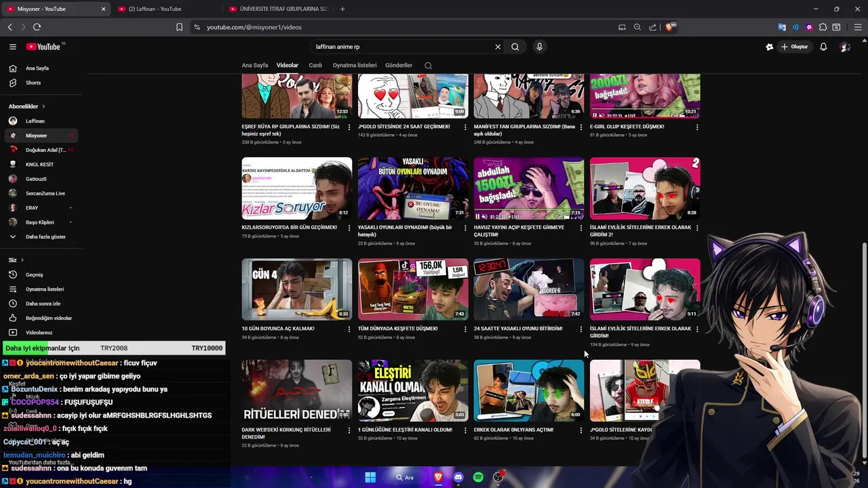Open Ana Sayfa in sidebar
This screenshot has width=868, height=488.
click(x=42, y=68)
